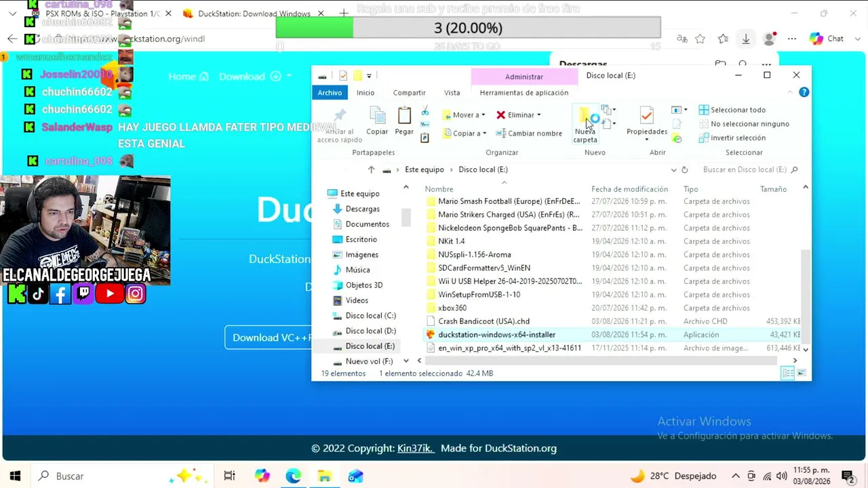Open File Explorer help question mark
868x488 pixels.
coord(804,92)
